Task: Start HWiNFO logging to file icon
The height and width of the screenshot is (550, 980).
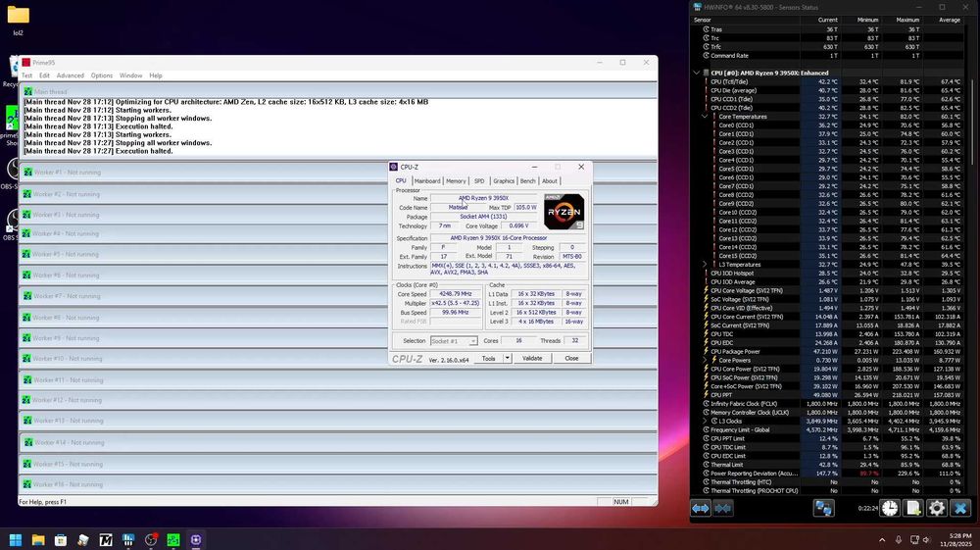Action: (913, 508)
